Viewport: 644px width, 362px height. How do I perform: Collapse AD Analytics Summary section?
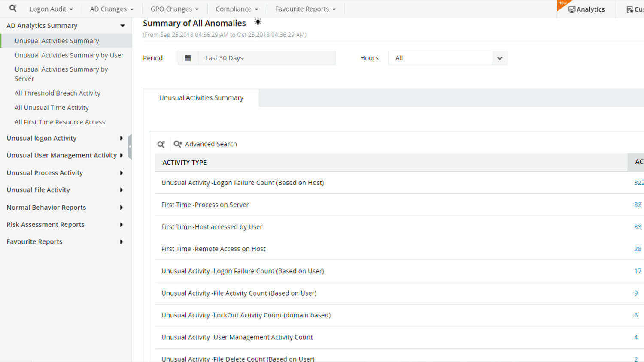[122, 26]
